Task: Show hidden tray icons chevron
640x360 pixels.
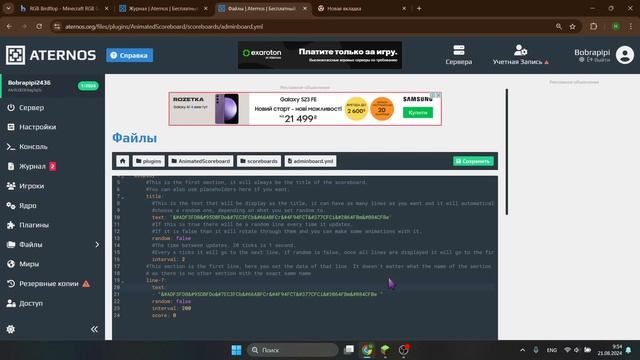Action: pyautogui.click(x=522, y=350)
